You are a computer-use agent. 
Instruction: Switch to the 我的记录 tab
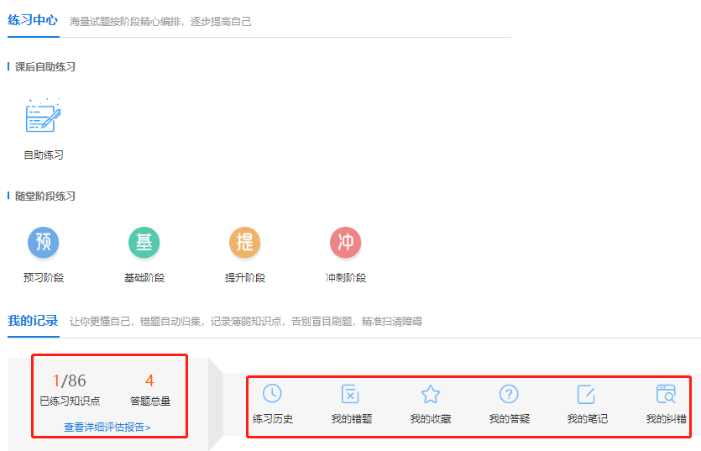tap(33, 321)
